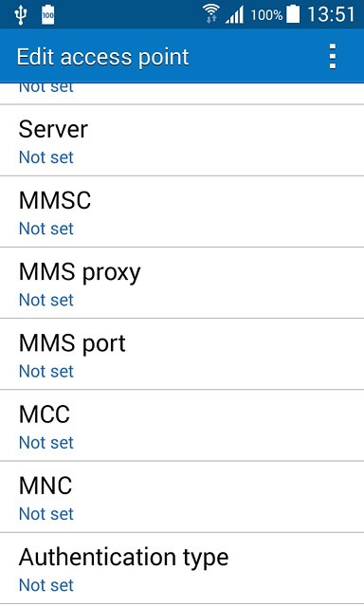Set the MMS port value
Viewport: 364px width, 607px height.
[182, 354]
